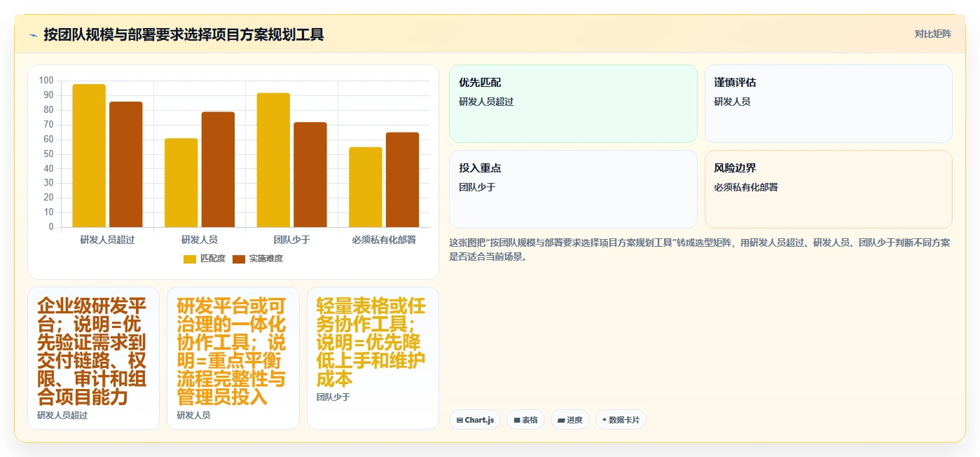Open the 谨慎评估 card

(828, 104)
